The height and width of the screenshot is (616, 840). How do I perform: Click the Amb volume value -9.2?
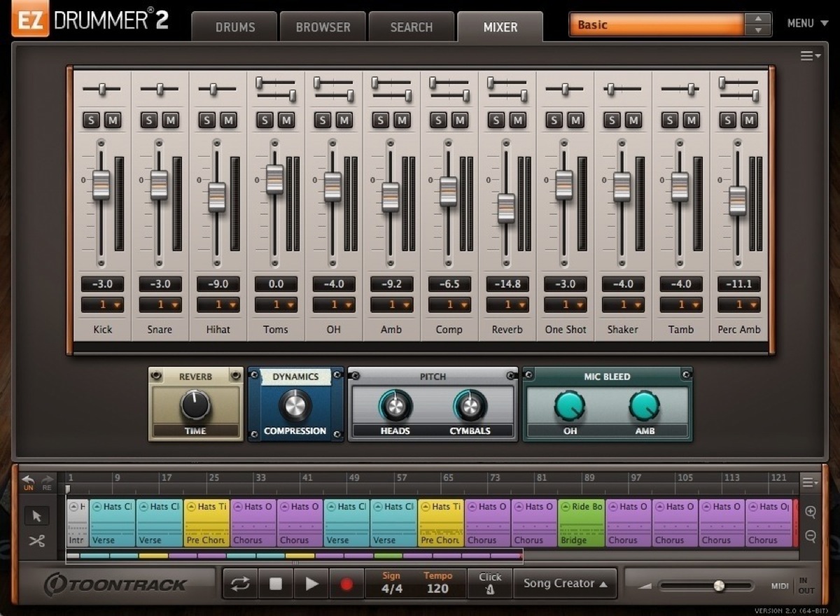[392, 284]
